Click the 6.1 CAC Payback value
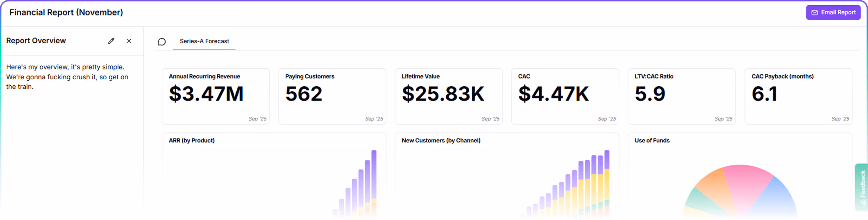Screen dimensions: 868x220 click(764, 94)
